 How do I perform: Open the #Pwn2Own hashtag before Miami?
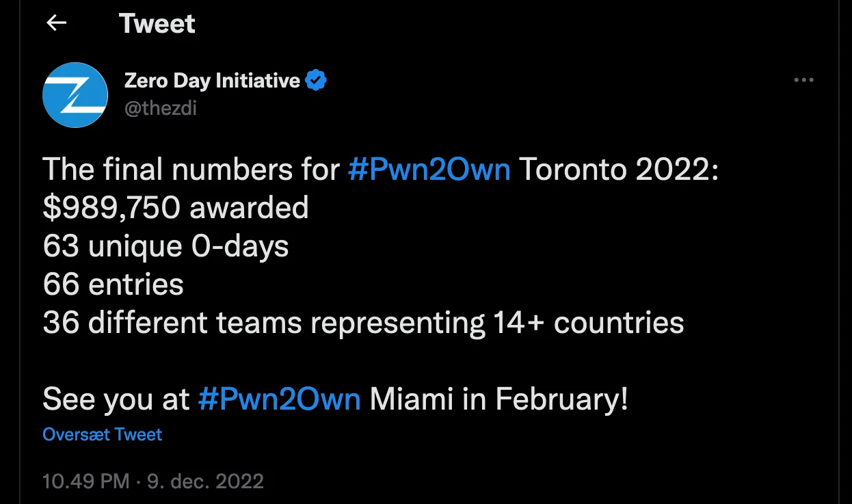280,399
